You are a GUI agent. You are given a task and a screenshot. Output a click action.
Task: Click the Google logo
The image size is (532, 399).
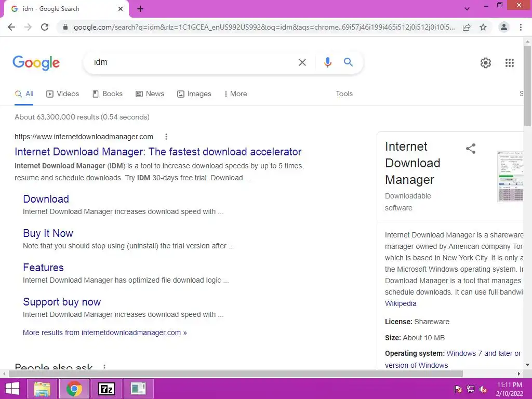(x=36, y=63)
